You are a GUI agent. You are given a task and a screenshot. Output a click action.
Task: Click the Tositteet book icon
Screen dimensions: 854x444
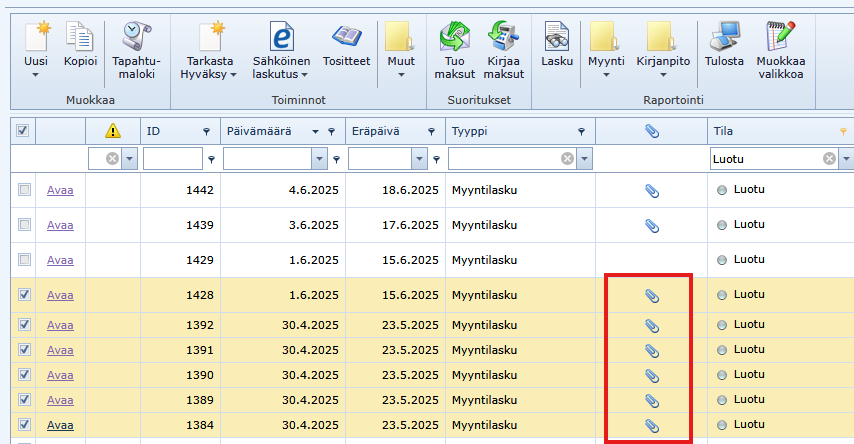tap(348, 37)
